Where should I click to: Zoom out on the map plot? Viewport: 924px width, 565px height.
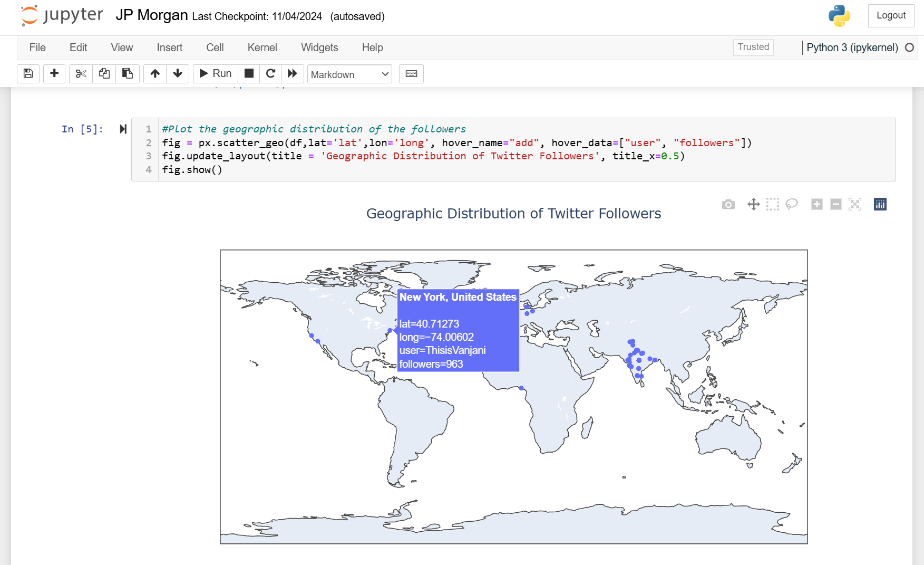click(836, 204)
